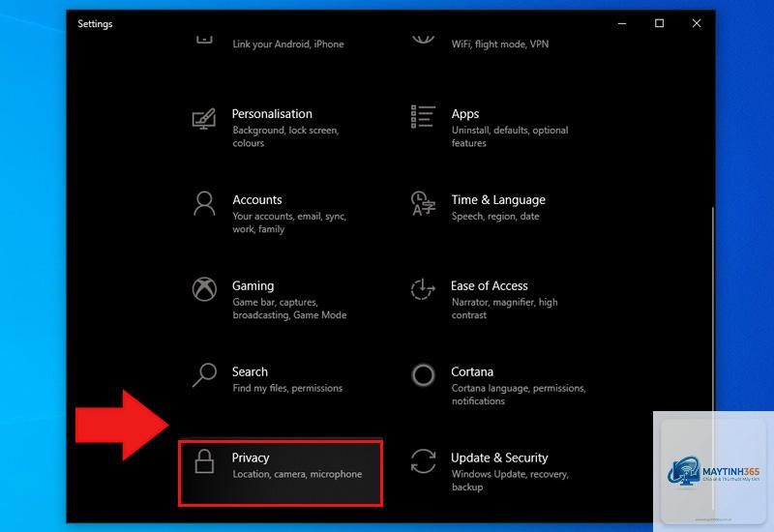The image size is (774, 532).
Task: Click 'Your accounts, email, sync' description
Action: (x=289, y=222)
